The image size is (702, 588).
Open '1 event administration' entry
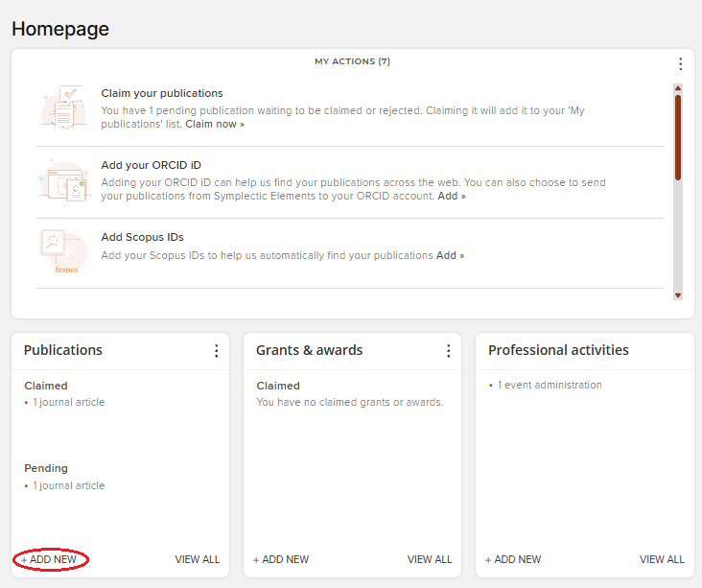[x=550, y=385]
